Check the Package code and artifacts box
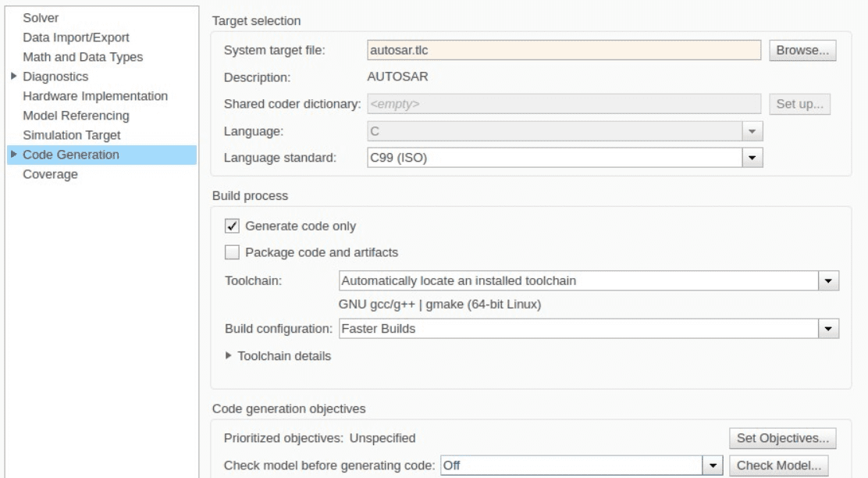 coord(233,252)
